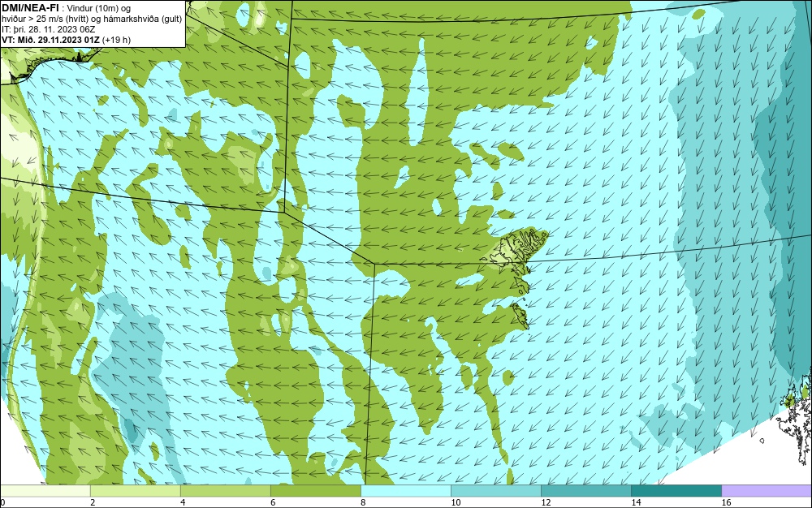Click the 'DMI/NEA-FI' model title text
Viewport: 812px width, 508px height.
pos(30,7)
